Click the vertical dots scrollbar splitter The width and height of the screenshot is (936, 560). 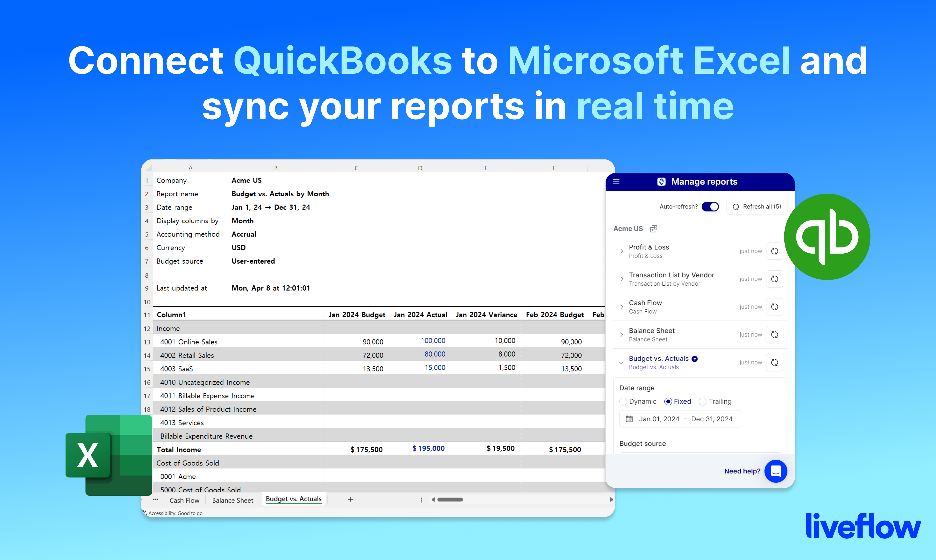pyautogui.click(x=421, y=500)
